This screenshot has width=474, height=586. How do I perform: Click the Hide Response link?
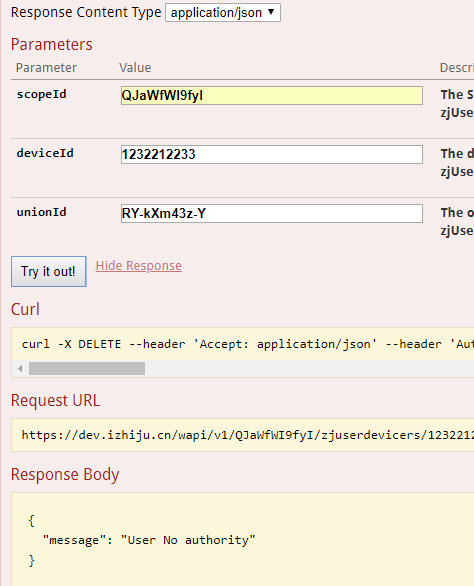[139, 266]
